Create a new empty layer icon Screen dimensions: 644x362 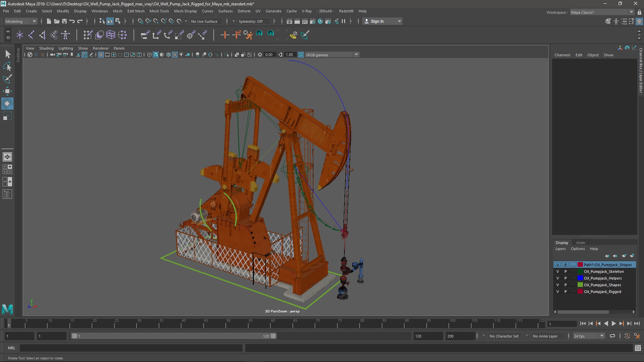(624, 256)
